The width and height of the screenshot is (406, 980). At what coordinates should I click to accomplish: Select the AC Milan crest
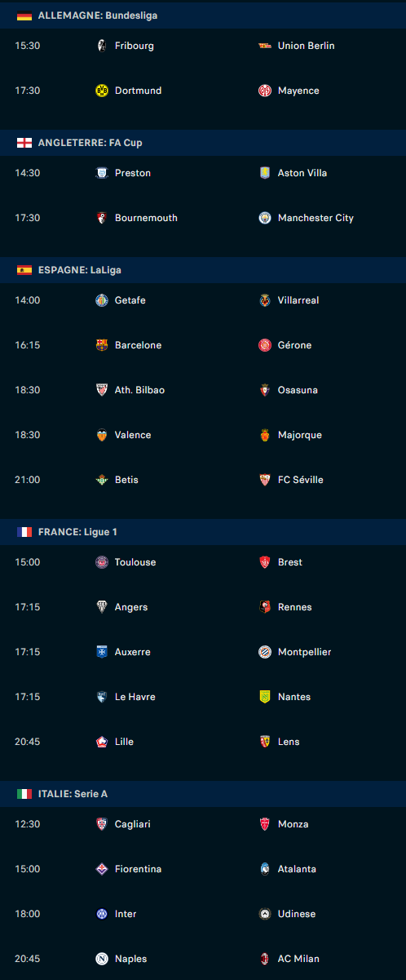[265, 959]
